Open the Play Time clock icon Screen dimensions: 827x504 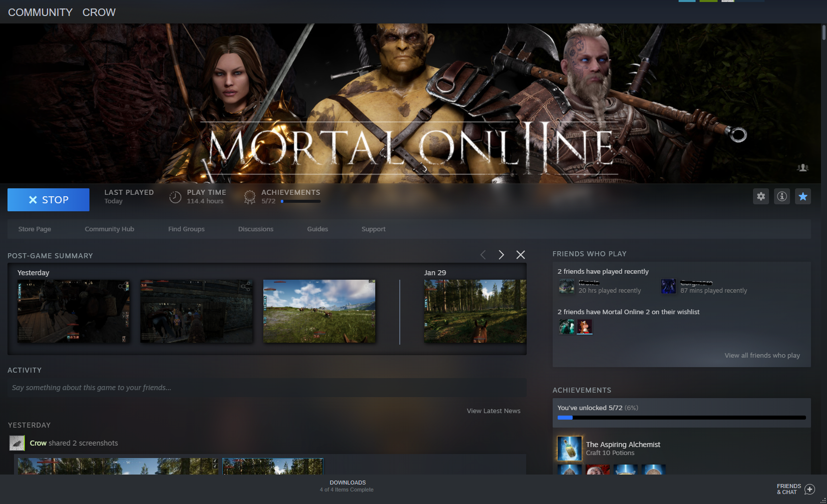(175, 197)
